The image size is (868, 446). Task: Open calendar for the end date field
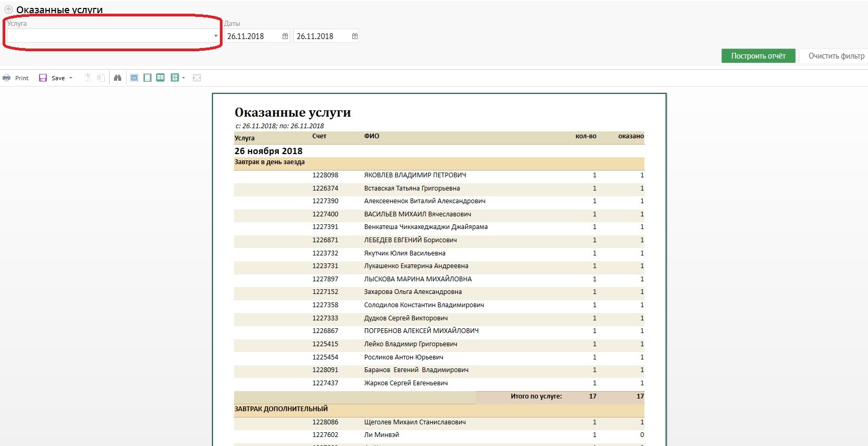[x=355, y=36]
